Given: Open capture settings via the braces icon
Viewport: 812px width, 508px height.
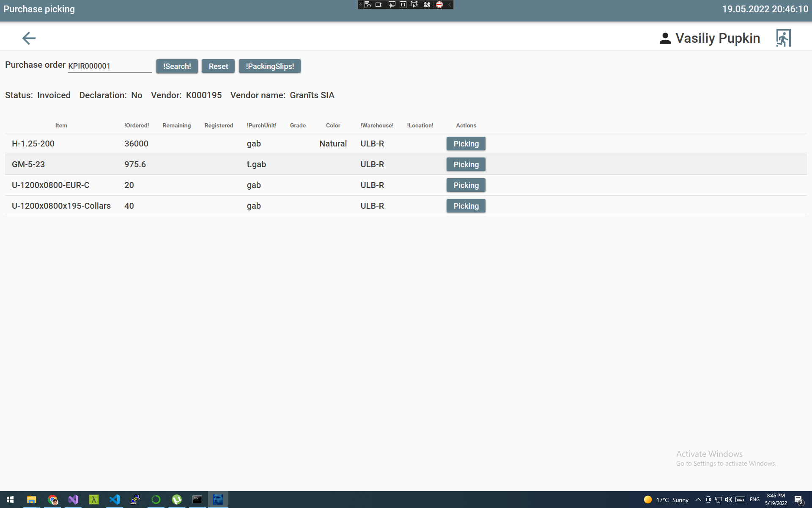Looking at the screenshot, I should click(x=426, y=5).
